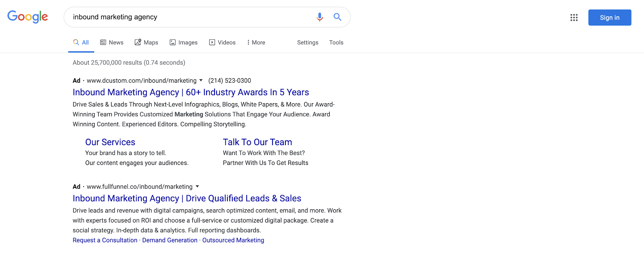Image resolution: width=644 pixels, height=254 pixels.
Task: Open the Our Services sitelink
Action: (110, 142)
